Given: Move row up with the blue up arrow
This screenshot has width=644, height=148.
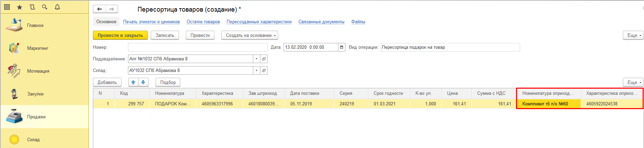Looking at the screenshot, I should (133, 82).
